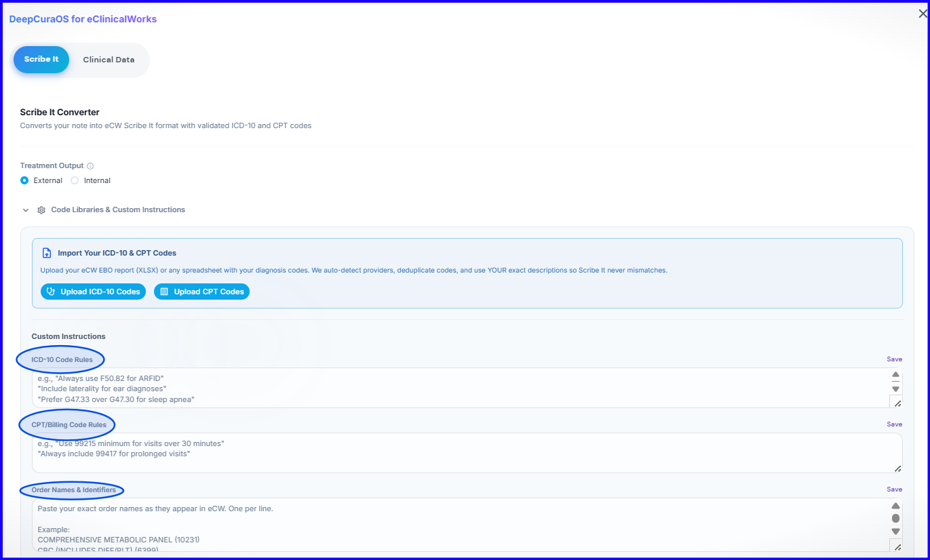The height and width of the screenshot is (560, 930).
Task: Switch to the Clinical Data tab
Action: [109, 60]
